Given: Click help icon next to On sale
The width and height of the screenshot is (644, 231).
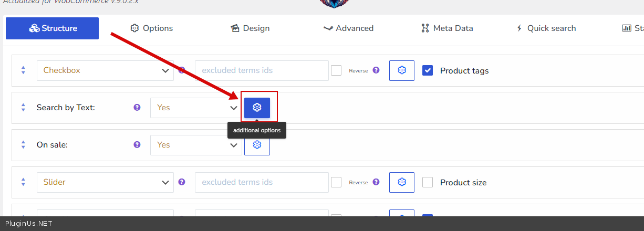Looking at the screenshot, I should pyautogui.click(x=137, y=144).
